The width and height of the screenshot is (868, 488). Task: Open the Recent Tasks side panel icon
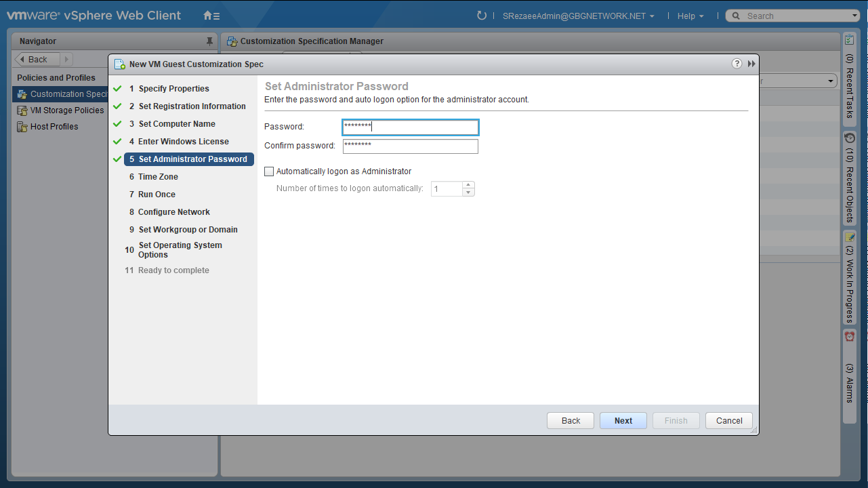(x=849, y=41)
